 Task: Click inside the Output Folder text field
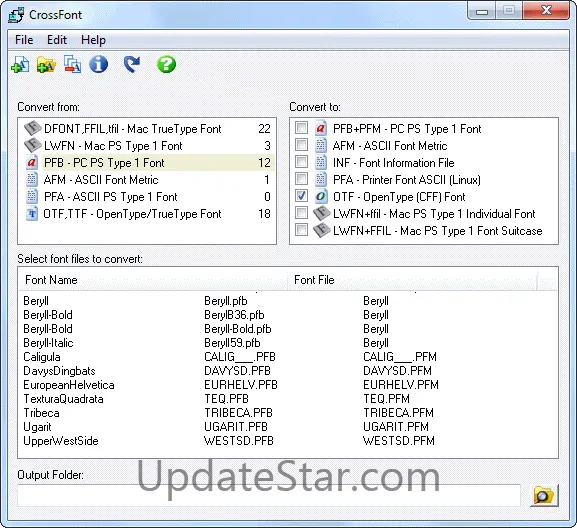click(269, 496)
